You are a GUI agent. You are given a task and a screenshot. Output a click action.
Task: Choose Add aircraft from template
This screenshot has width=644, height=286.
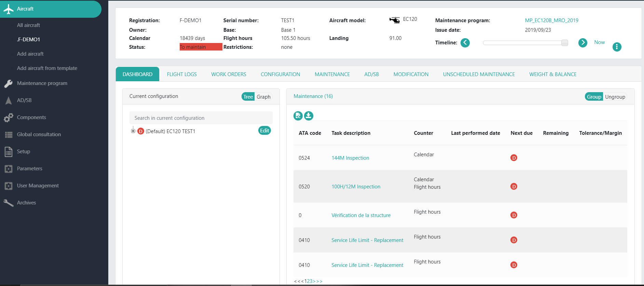47,68
